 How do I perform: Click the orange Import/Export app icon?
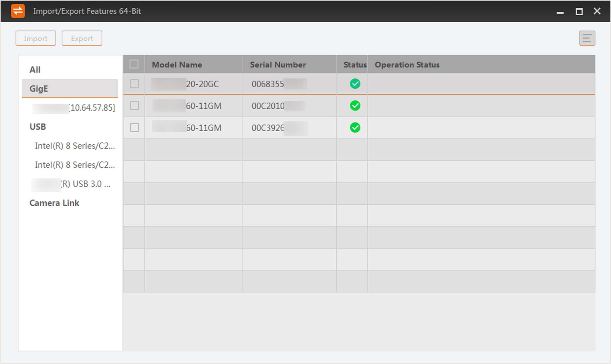pyautogui.click(x=18, y=11)
